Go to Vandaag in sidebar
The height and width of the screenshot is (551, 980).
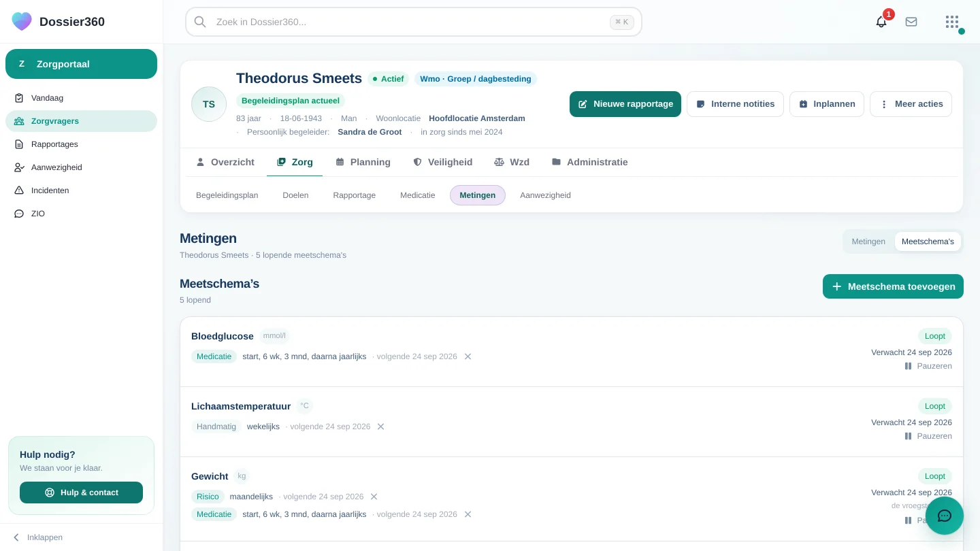(81, 98)
